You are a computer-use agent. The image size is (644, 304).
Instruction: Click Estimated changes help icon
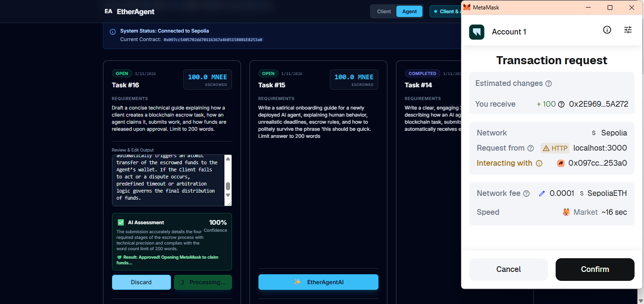point(549,84)
